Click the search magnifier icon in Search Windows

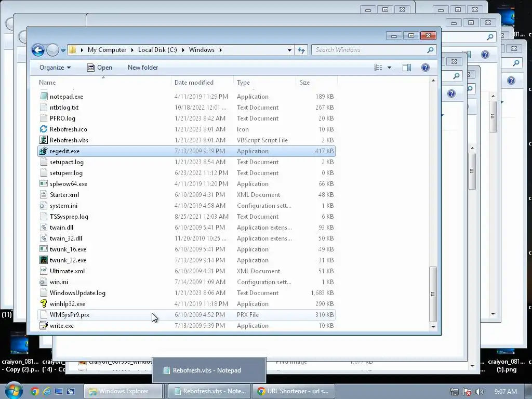tap(430, 50)
